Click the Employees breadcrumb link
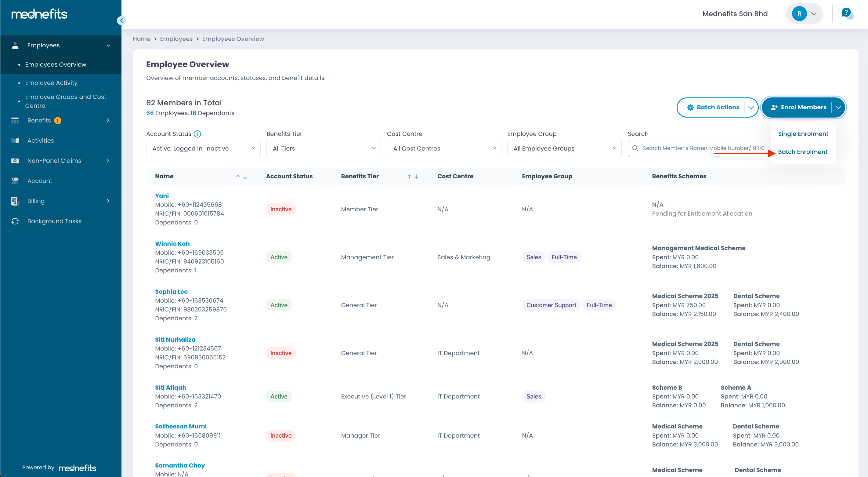Viewport: 868px width, 477px height. (x=176, y=39)
